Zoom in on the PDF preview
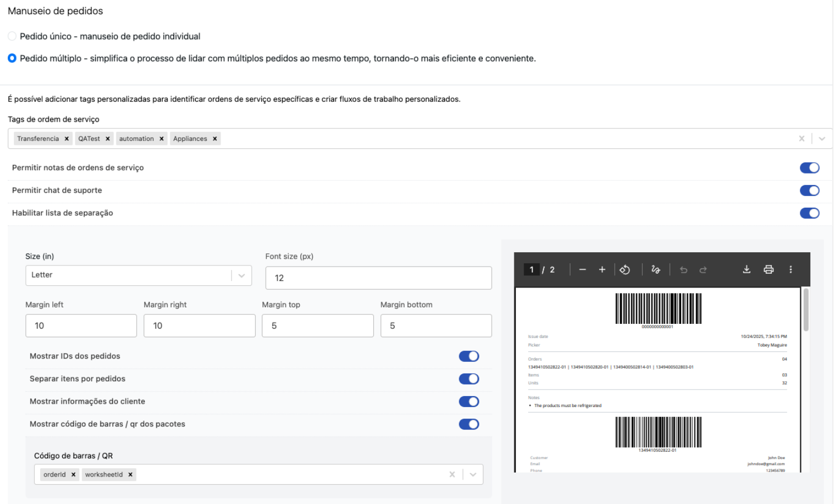This screenshot has width=834, height=504. click(602, 269)
